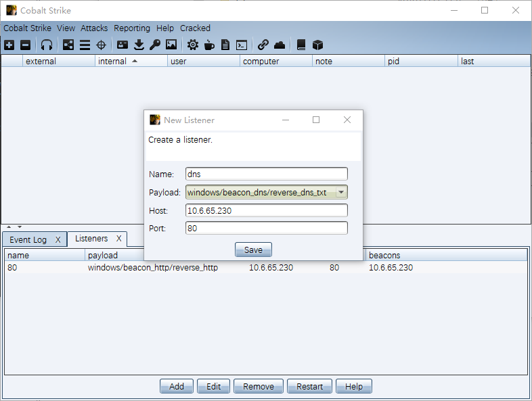Save the new listener
532x401 pixels.
click(253, 250)
